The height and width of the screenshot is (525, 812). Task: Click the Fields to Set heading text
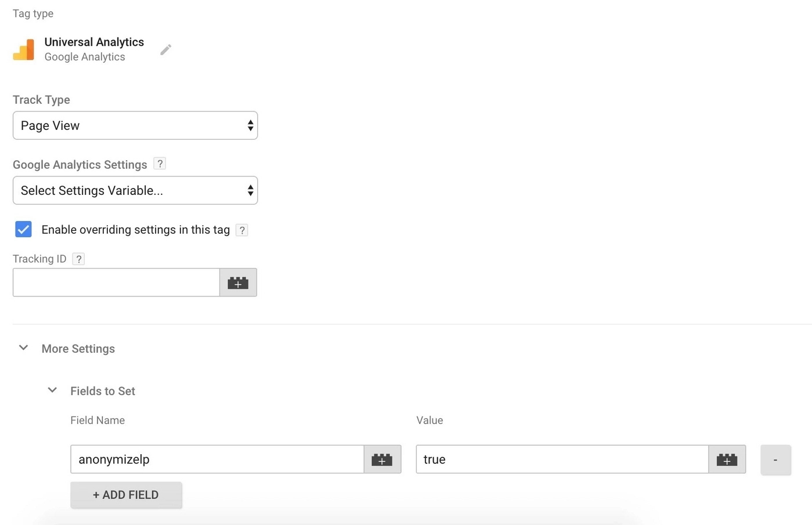click(x=103, y=391)
